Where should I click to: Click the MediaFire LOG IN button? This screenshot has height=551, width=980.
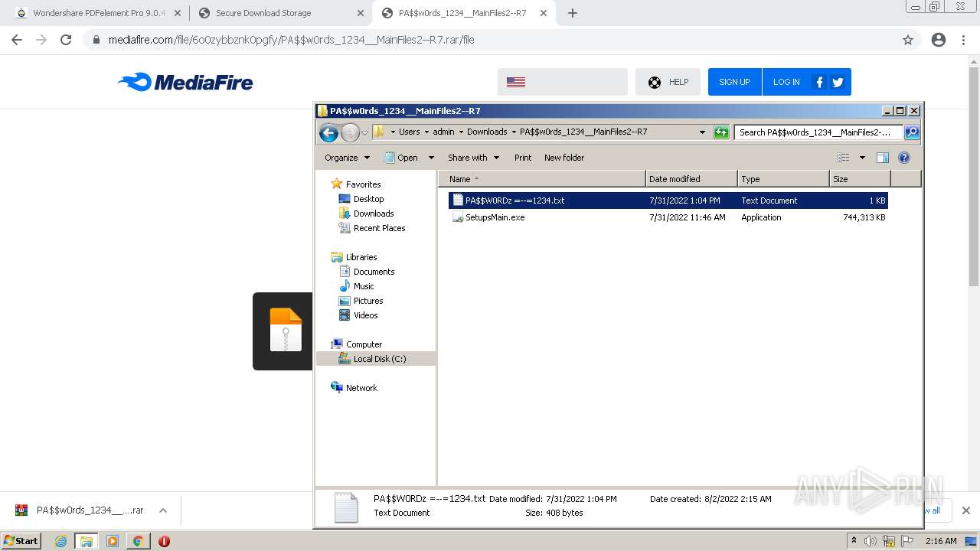click(x=786, y=82)
